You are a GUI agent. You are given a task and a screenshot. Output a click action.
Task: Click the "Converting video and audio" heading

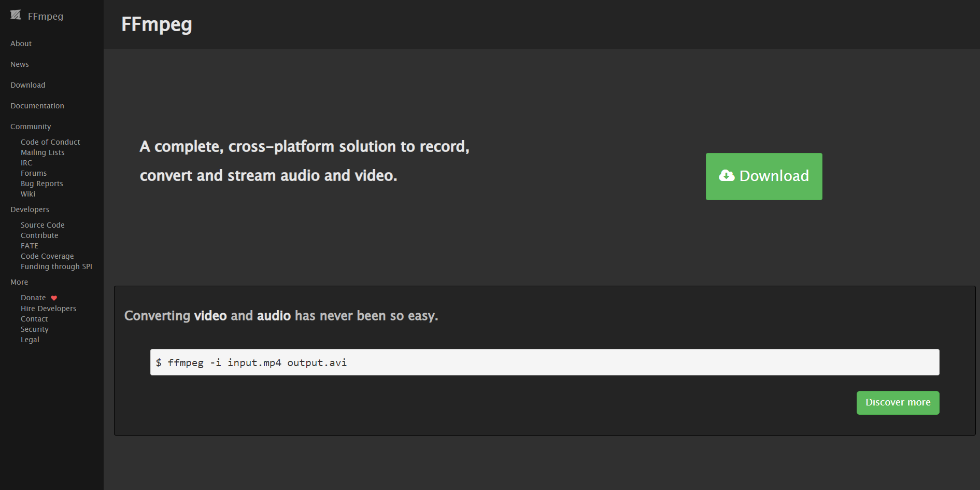pos(281,316)
